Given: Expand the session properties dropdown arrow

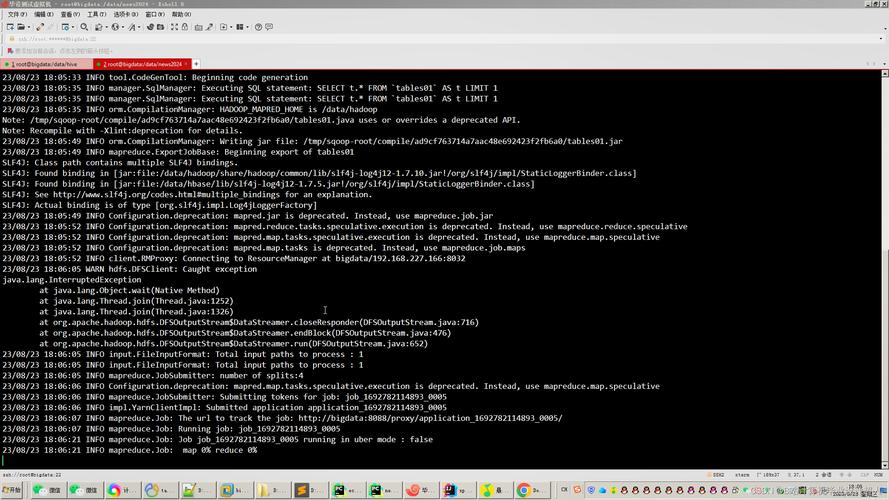Looking at the screenshot, I should [x=73, y=27].
